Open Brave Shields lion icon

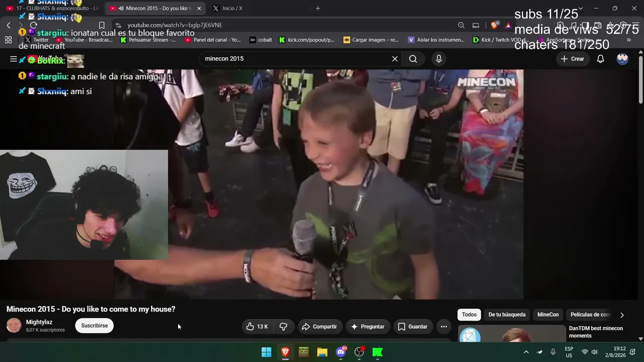click(x=495, y=25)
